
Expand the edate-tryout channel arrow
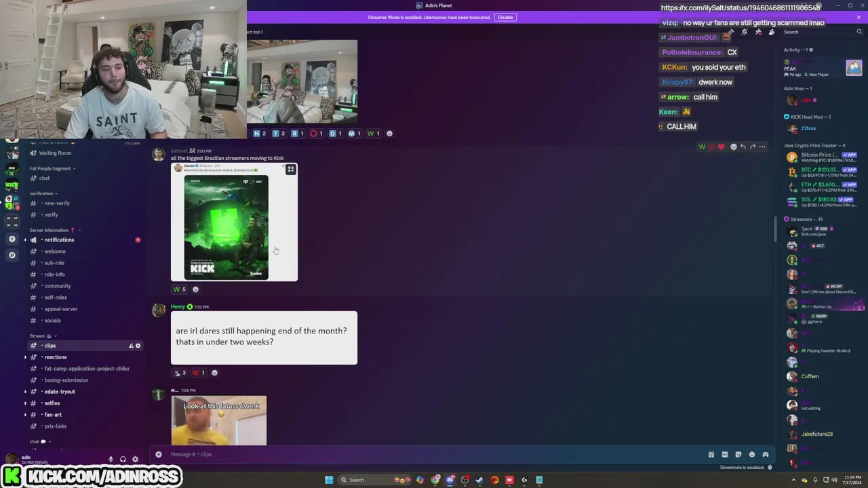coord(26,392)
